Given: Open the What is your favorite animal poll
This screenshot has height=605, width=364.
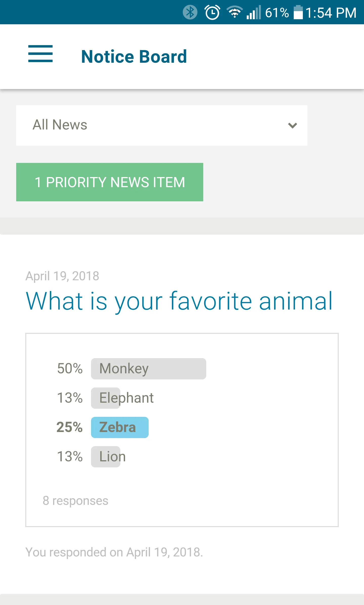Looking at the screenshot, I should 179,301.
